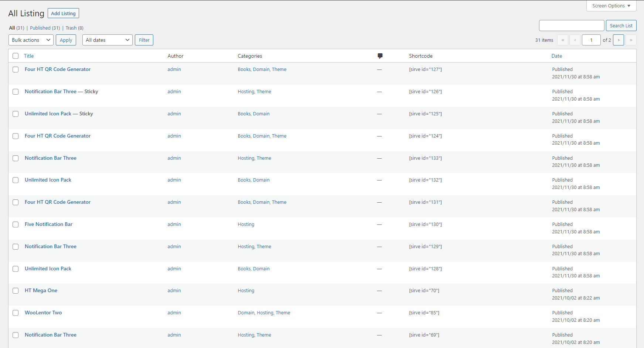Focus the search list input field
This screenshot has width=644, height=348.
[572, 26]
